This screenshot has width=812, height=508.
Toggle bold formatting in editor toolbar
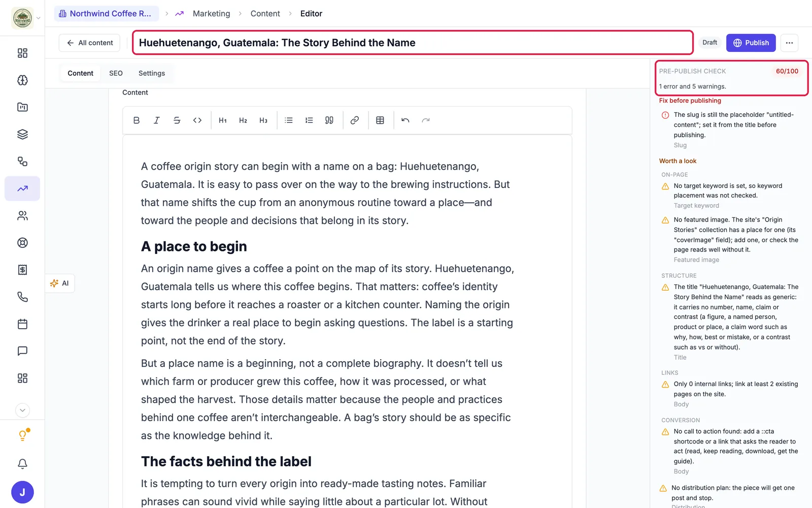(x=136, y=120)
